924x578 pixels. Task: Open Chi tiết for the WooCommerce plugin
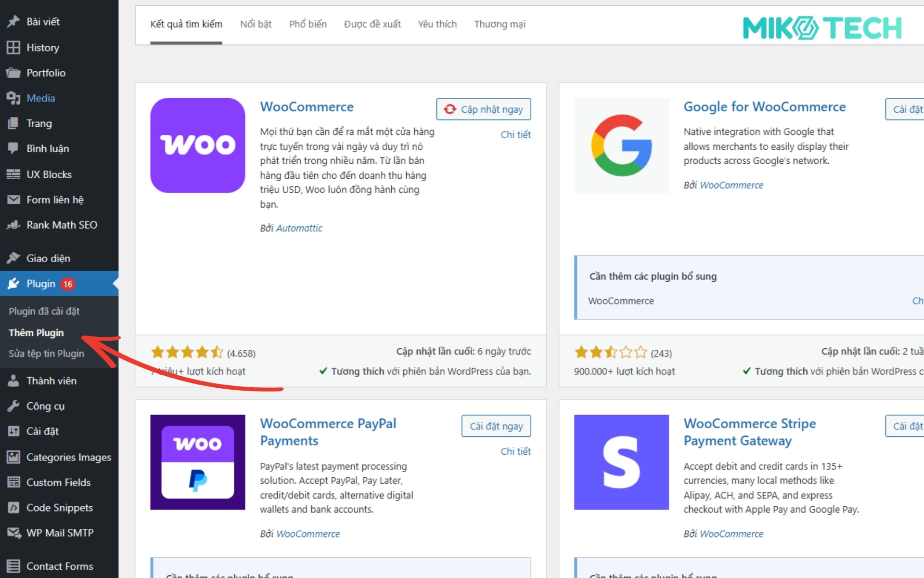[x=516, y=134]
